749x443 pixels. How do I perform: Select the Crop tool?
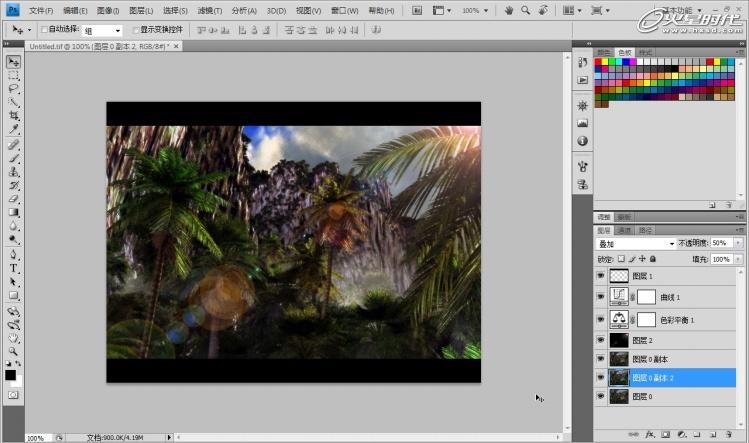point(13,116)
